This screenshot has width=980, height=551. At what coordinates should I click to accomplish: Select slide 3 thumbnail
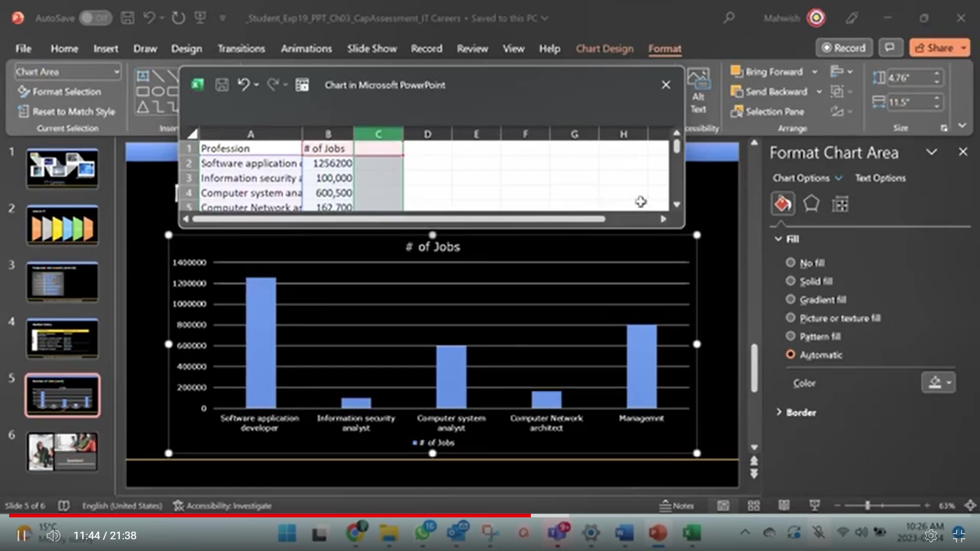(x=62, y=282)
